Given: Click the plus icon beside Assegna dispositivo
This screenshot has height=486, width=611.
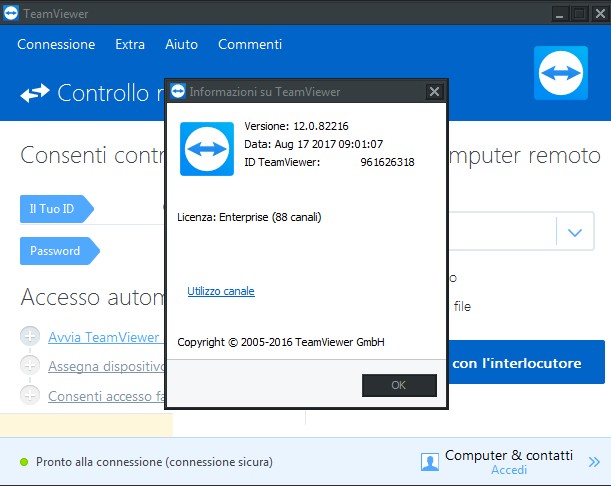Looking at the screenshot, I should point(30,366).
